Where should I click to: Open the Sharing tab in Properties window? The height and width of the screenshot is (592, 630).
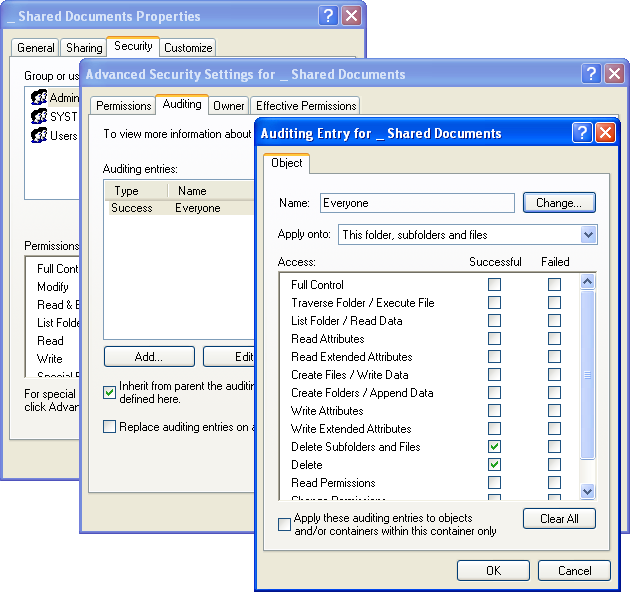pyautogui.click(x=84, y=47)
